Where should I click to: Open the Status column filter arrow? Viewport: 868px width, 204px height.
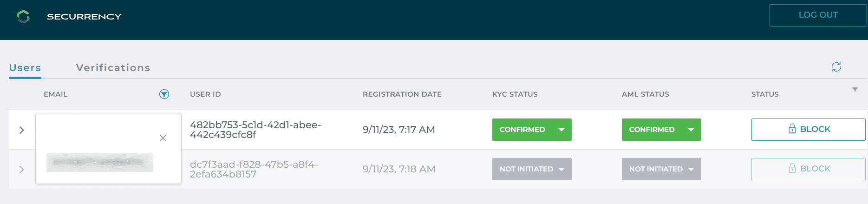click(x=855, y=90)
